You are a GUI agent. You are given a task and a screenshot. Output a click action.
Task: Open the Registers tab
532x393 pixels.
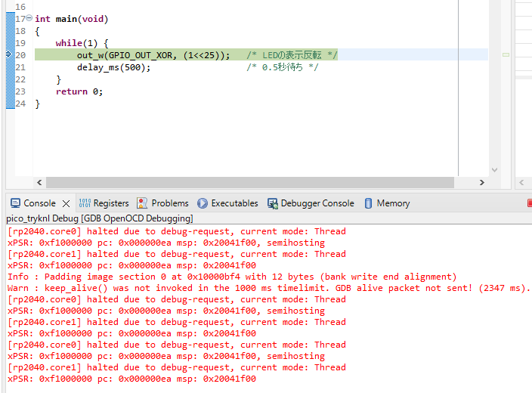coord(111,203)
